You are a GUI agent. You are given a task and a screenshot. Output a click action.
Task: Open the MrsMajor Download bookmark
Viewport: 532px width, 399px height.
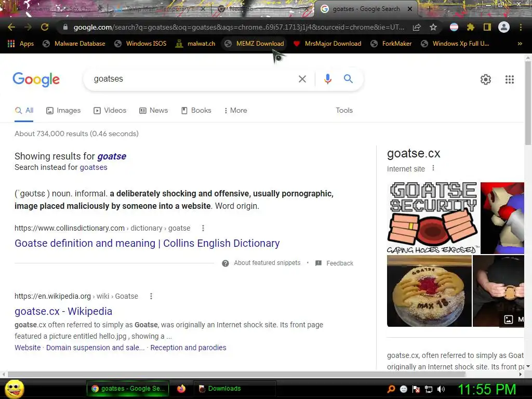pyautogui.click(x=327, y=44)
